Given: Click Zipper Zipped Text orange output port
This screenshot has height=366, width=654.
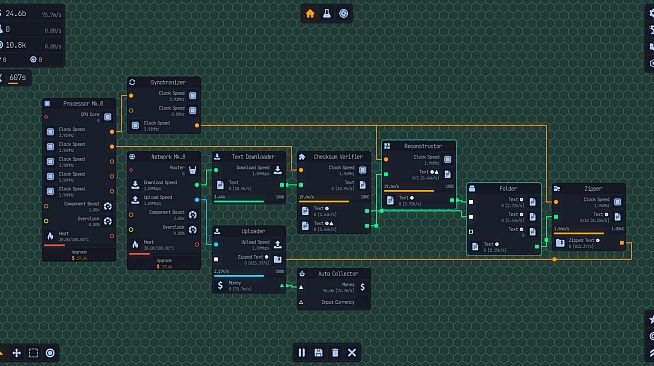Looking at the screenshot, I should tap(622, 243).
